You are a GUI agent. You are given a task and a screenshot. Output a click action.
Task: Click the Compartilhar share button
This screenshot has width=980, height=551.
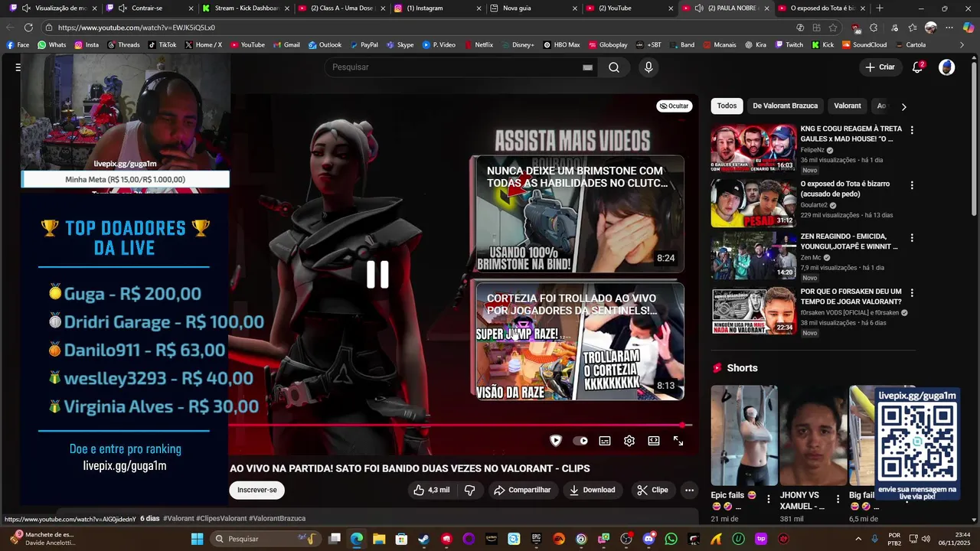[x=522, y=490]
